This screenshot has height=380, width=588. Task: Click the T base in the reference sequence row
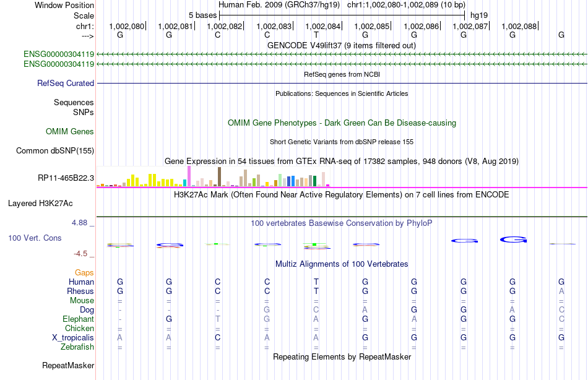pyautogui.click(x=316, y=35)
